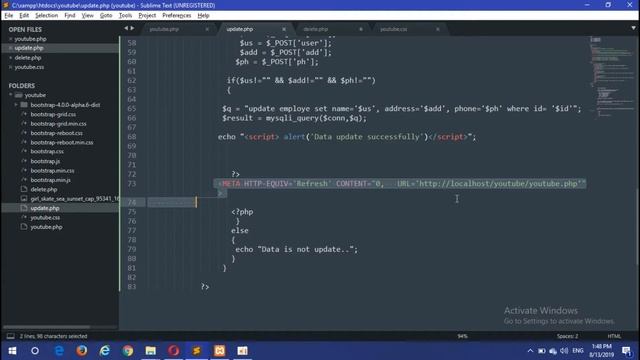
Task: Open the File menu
Action: [x=9, y=16]
